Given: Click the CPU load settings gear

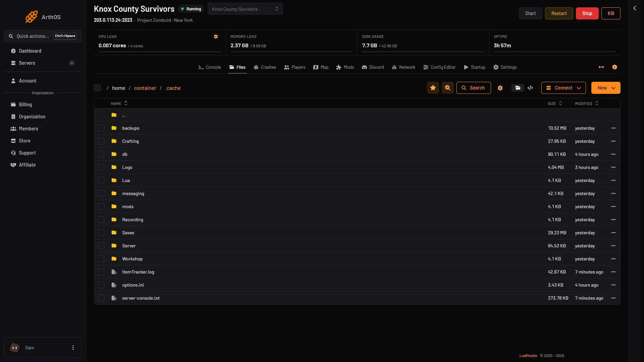Looking at the screenshot, I should 216,37.
